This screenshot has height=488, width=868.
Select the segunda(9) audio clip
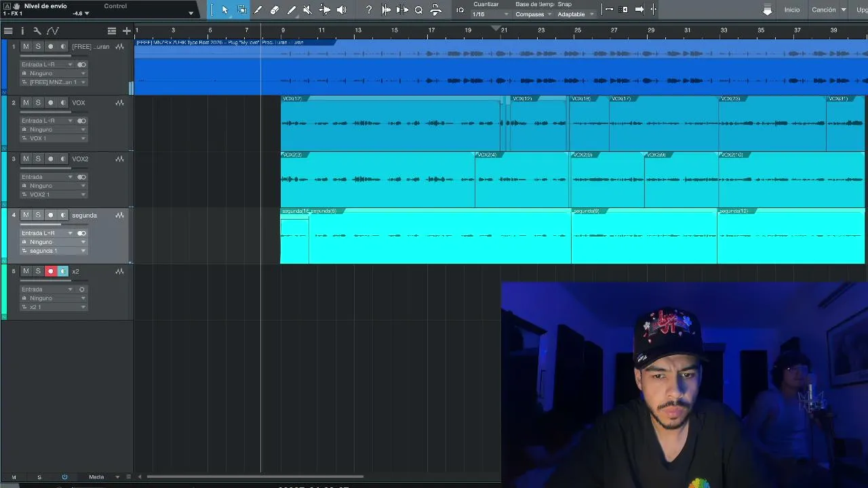(x=644, y=235)
